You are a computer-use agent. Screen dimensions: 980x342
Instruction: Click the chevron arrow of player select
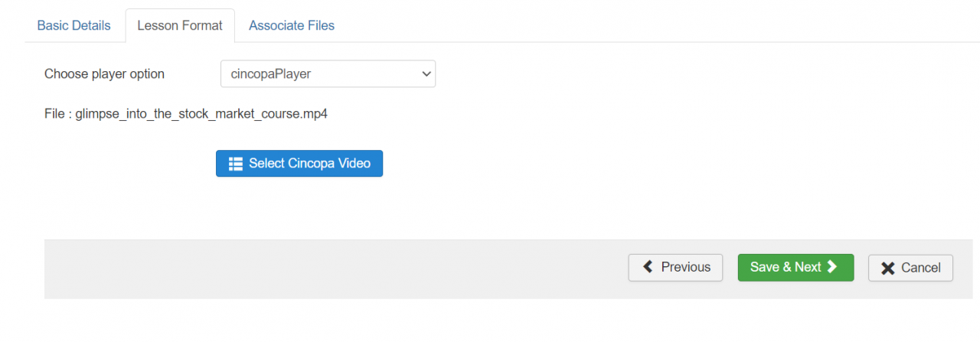click(x=426, y=74)
